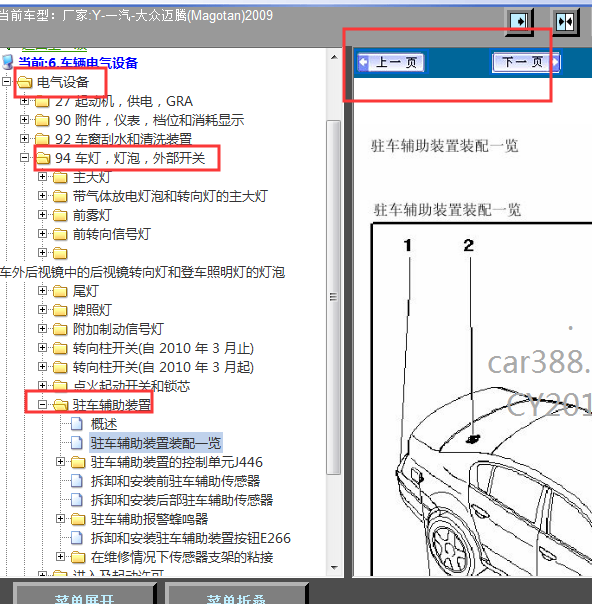Expand the 前转向信号灯 node
The image size is (592, 604).
pos(42,233)
